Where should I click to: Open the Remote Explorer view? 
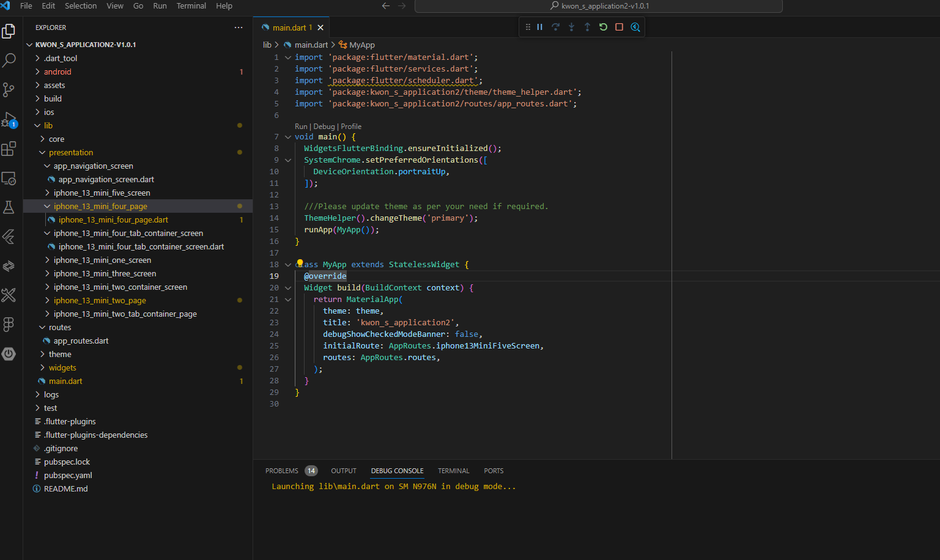[x=9, y=178]
